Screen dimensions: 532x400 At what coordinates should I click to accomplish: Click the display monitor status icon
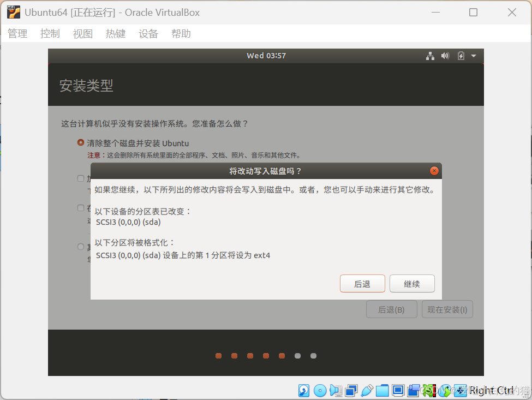(x=398, y=391)
